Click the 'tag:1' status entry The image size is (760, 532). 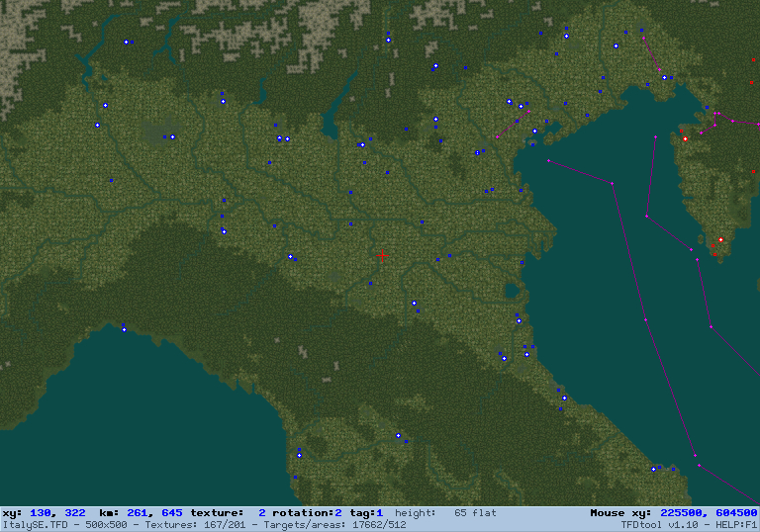coord(366,513)
